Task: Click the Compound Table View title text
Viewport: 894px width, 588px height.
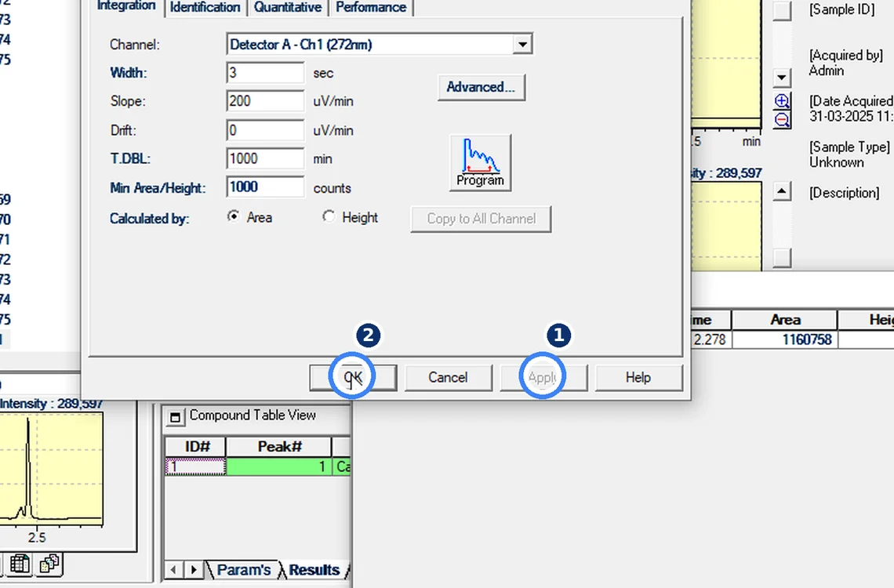Action: pyautogui.click(x=253, y=416)
